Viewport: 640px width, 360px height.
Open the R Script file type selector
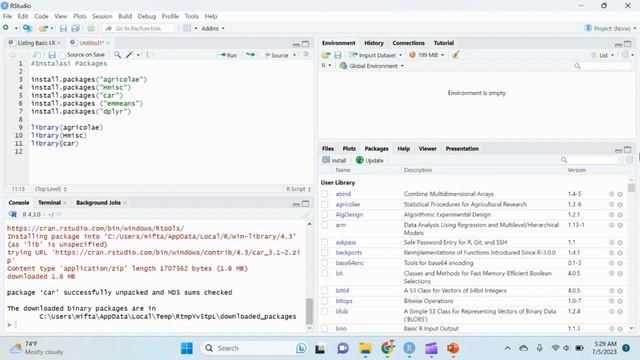pos(298,189)
